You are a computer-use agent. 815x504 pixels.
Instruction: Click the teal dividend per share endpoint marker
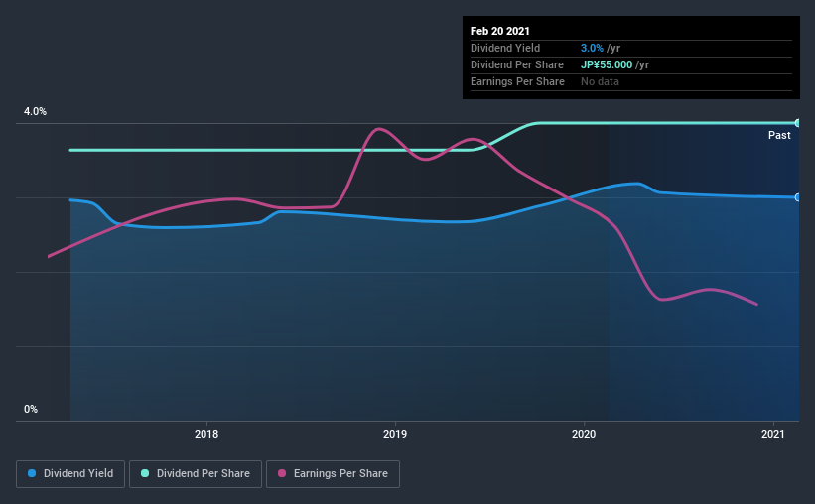797,123
